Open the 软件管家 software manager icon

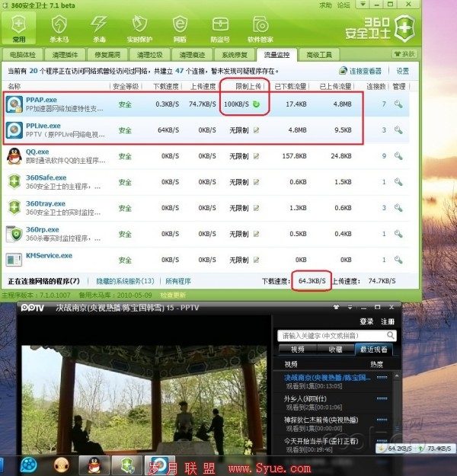click(x=260, y=29)
